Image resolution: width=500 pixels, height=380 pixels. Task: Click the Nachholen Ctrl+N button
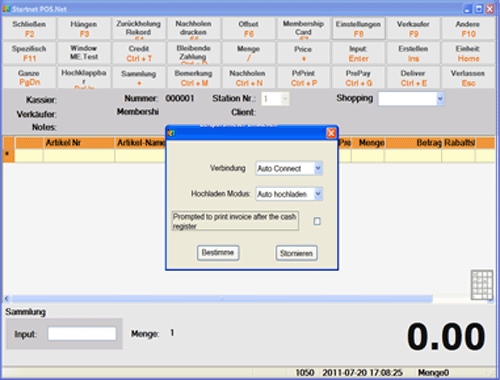point(249,78)
